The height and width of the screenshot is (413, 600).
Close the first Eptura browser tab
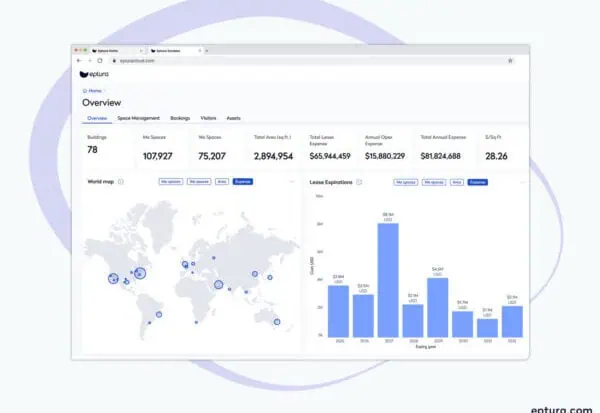coord(141,51)
